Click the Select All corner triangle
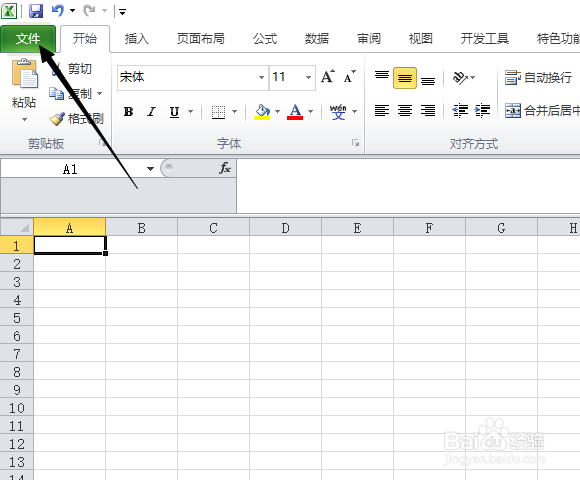This screenshot has height=480, width=580. 17,227
